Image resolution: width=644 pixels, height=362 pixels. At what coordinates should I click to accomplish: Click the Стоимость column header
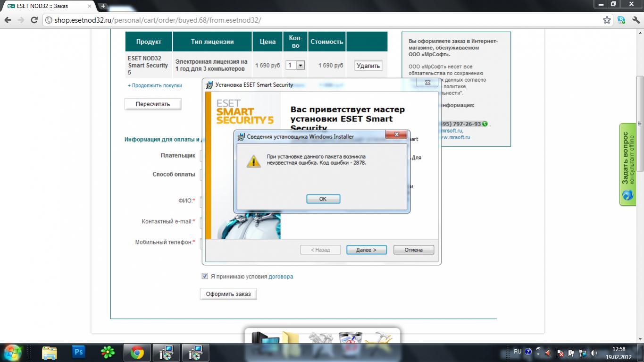(x=326, y=42)
